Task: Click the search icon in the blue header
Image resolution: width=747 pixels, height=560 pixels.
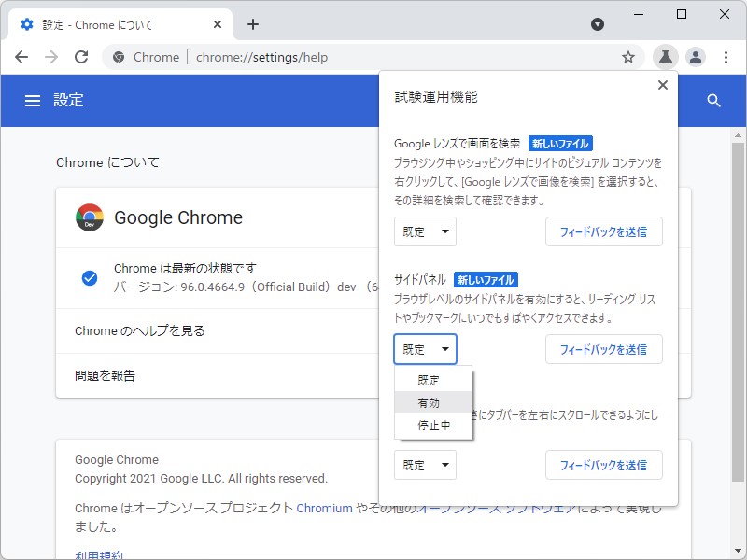Action: [x=713, y=101]
